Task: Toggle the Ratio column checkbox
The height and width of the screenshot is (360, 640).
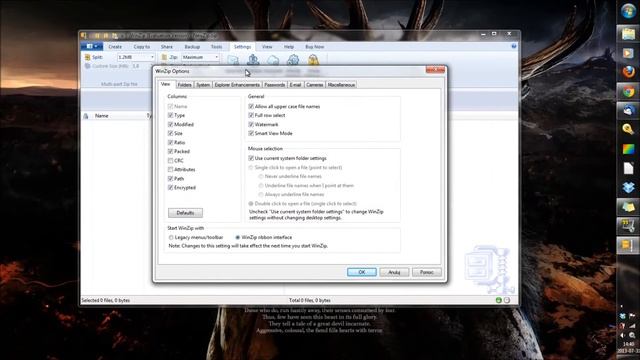Action: point(170,142)
